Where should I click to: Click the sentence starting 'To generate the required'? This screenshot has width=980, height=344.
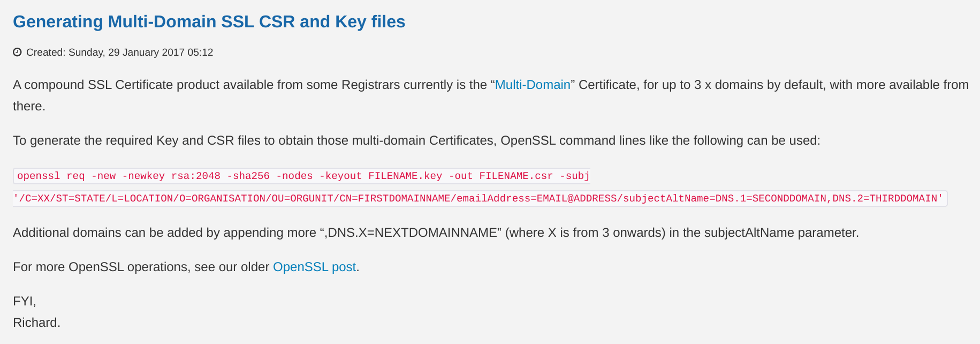click(416, 140)
